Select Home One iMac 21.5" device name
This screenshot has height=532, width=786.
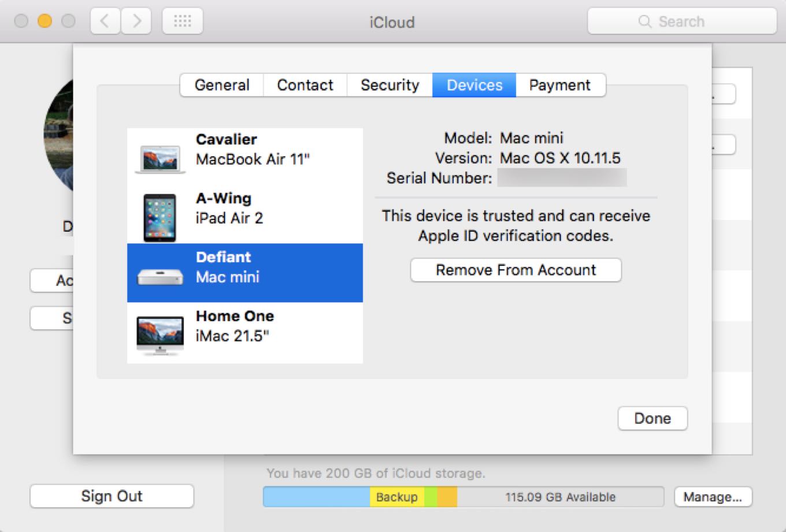(x=235, y=326)
